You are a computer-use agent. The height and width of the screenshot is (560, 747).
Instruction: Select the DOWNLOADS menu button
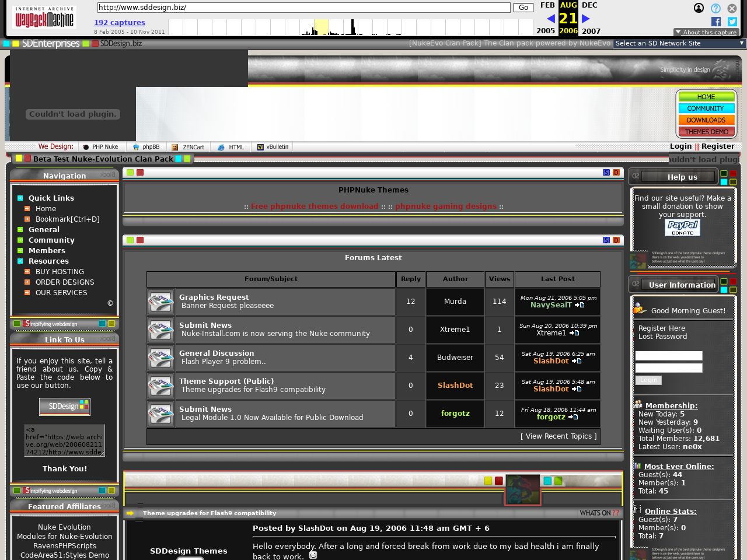tap(706, 120)
